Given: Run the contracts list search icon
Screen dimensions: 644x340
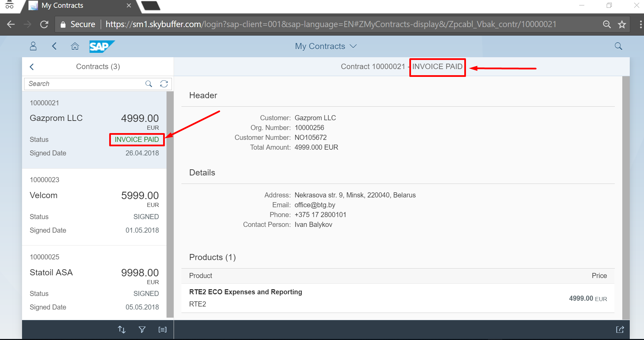Looking at the screenshot, I should [x=149, y=84].
